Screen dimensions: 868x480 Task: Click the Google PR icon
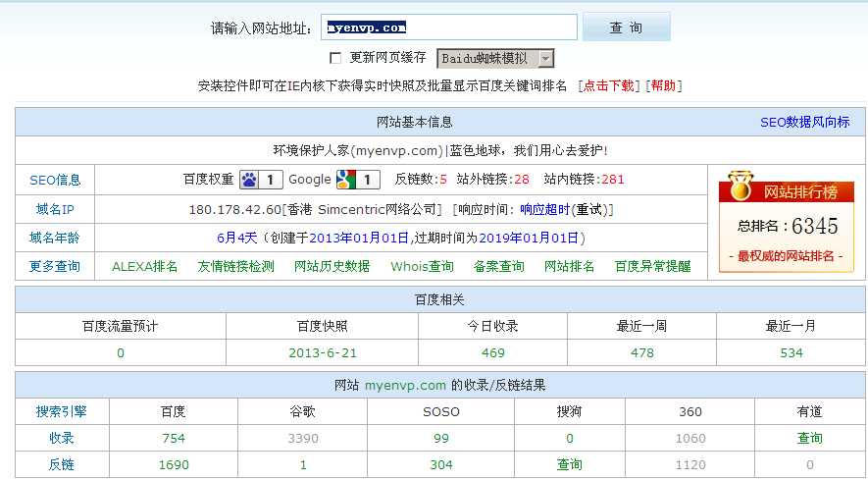(x=358, y=180)
